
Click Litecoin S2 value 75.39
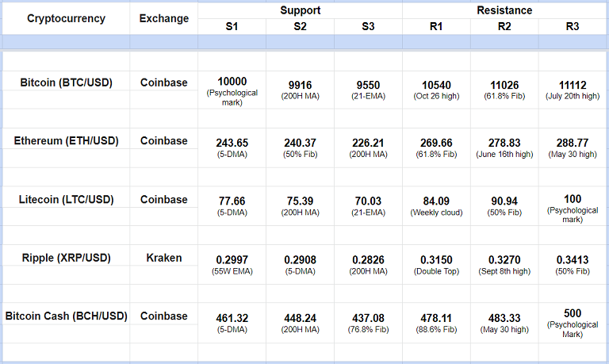click(300, 201)
